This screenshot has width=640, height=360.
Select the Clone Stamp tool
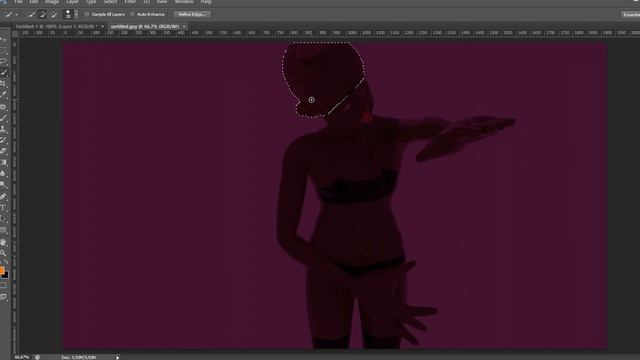tap(3, 129)
